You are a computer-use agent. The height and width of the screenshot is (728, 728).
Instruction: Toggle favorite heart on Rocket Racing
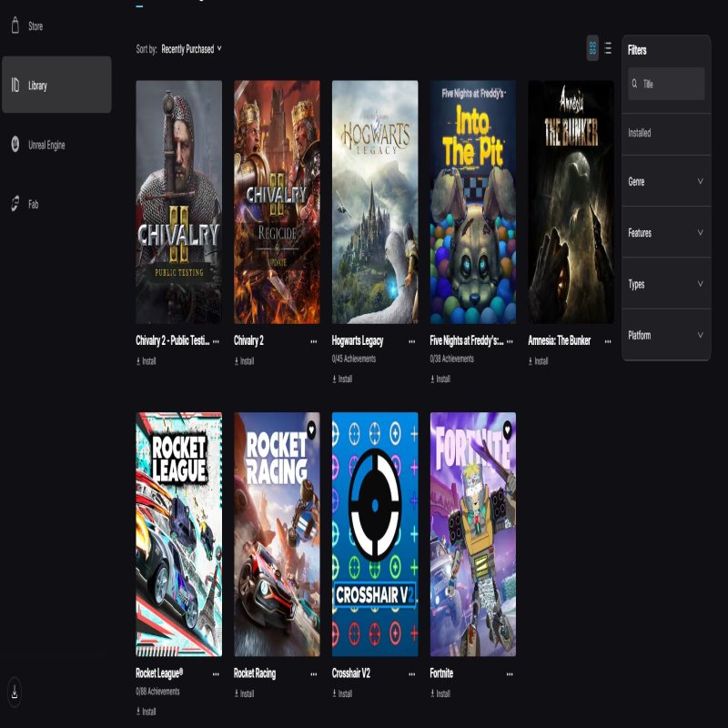point(310,428)
